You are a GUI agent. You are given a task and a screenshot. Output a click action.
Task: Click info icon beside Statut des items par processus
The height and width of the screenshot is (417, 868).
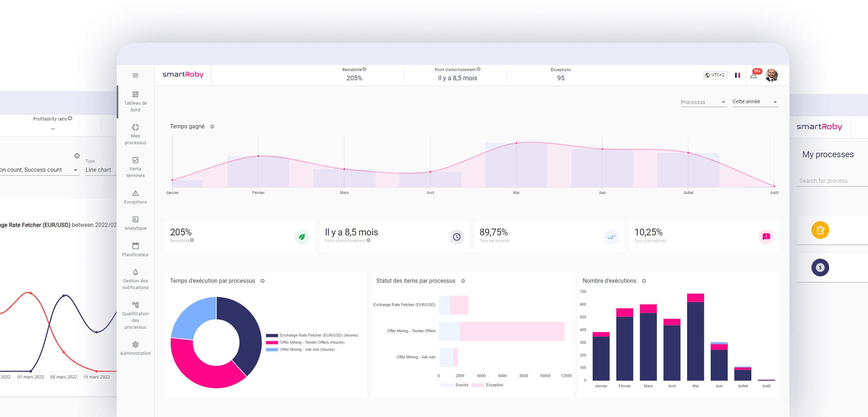click(x=463, y=281)
